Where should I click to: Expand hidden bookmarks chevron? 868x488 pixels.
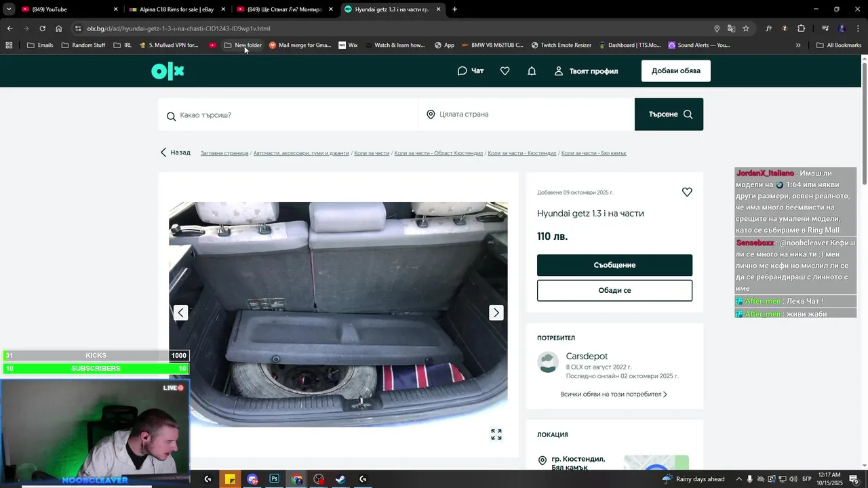point(798,45)
